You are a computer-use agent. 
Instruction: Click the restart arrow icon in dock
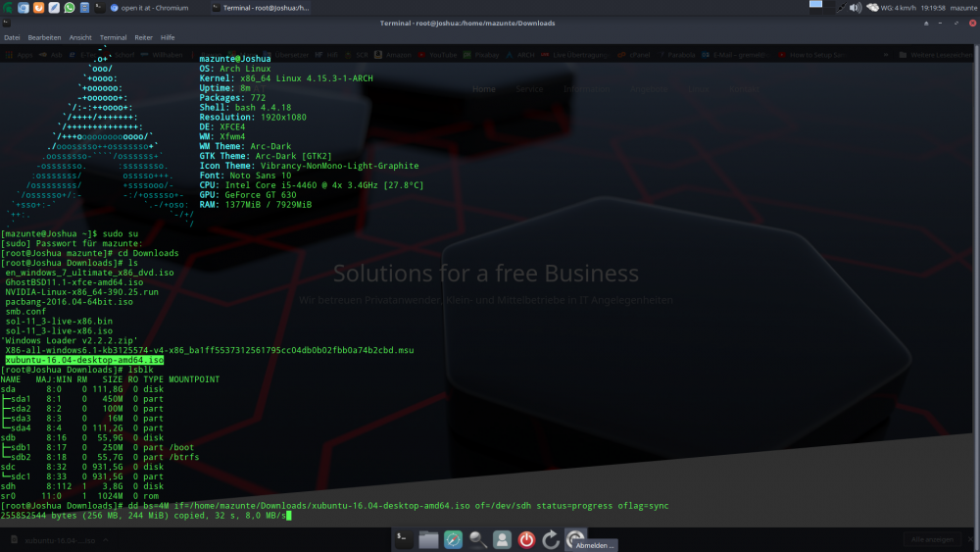click(x=551, y=539)
